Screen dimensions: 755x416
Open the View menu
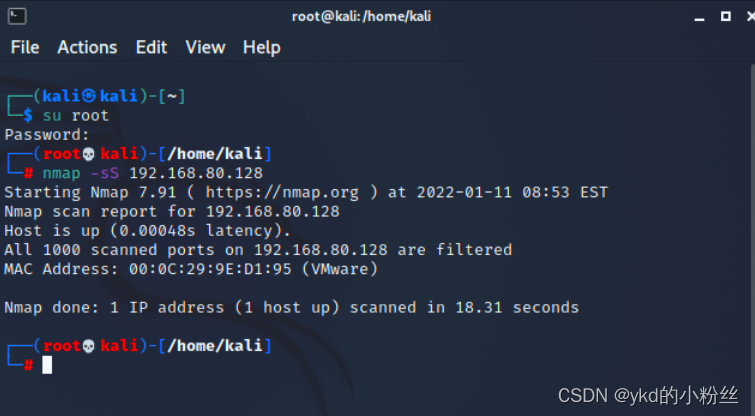pos(205,48)
